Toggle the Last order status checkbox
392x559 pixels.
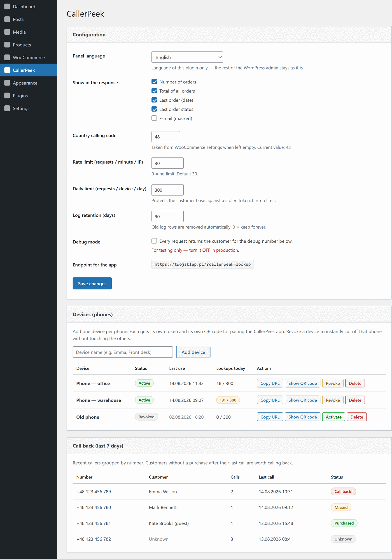click(154, 109)
